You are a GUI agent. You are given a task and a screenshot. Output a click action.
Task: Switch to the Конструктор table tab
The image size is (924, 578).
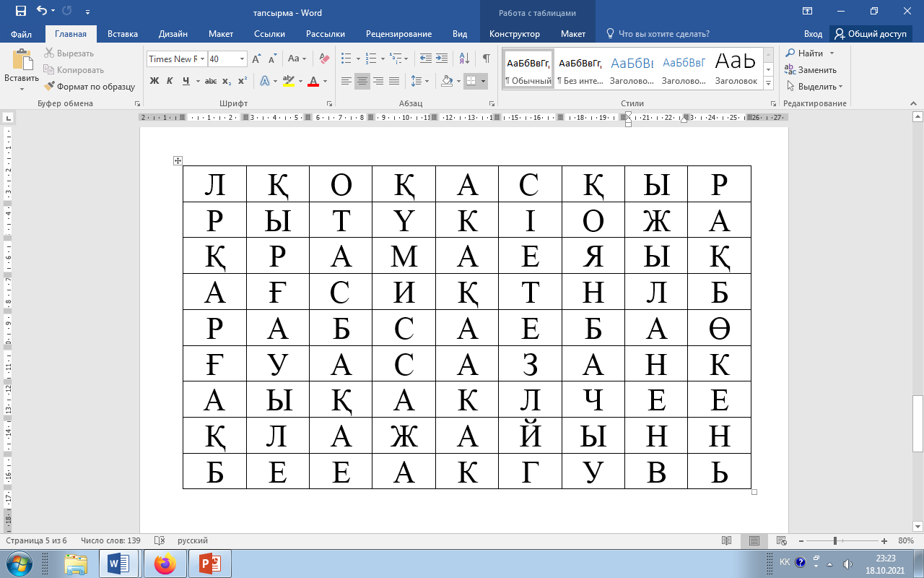(x=515, y=34)
